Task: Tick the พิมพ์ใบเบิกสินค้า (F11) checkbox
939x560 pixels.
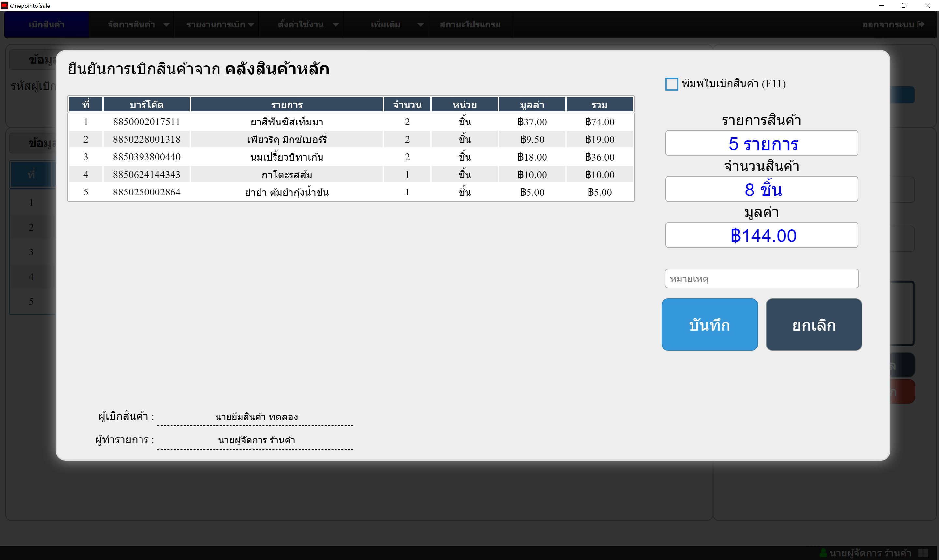Action: 672,84
